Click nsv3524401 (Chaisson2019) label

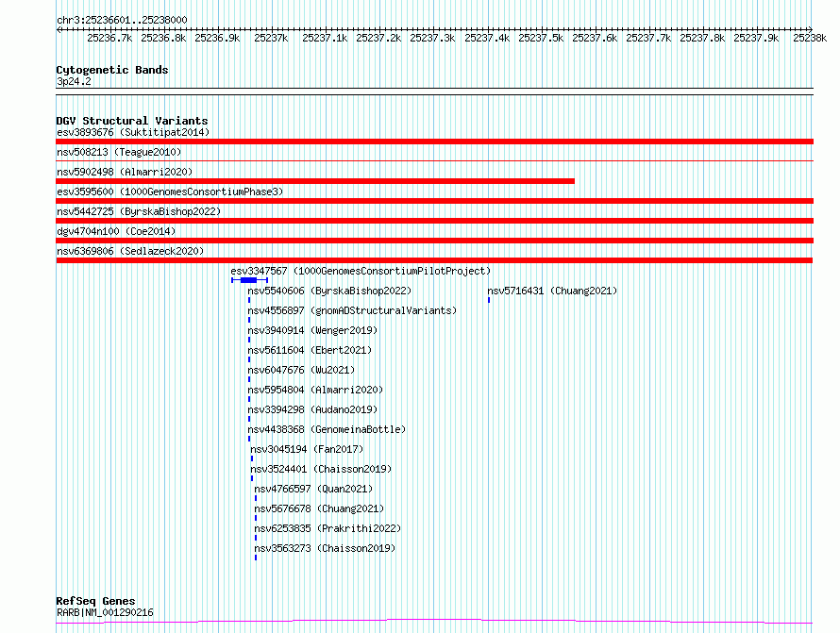321,469
